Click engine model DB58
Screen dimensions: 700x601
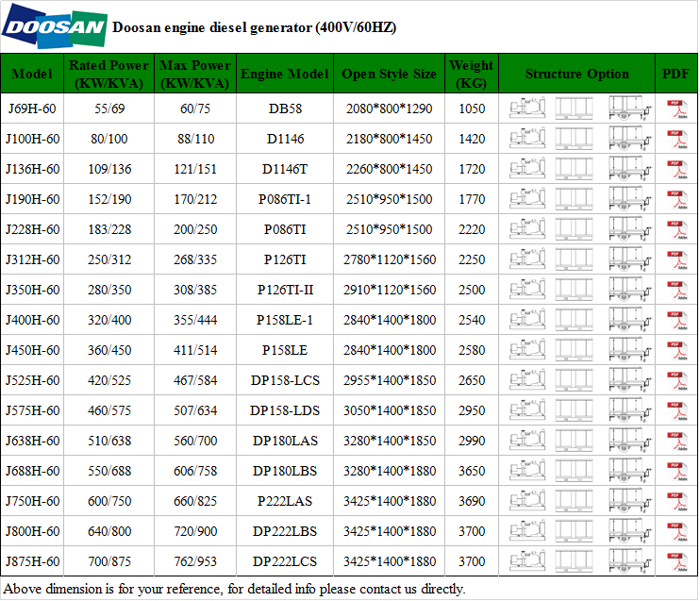point(285,109)
